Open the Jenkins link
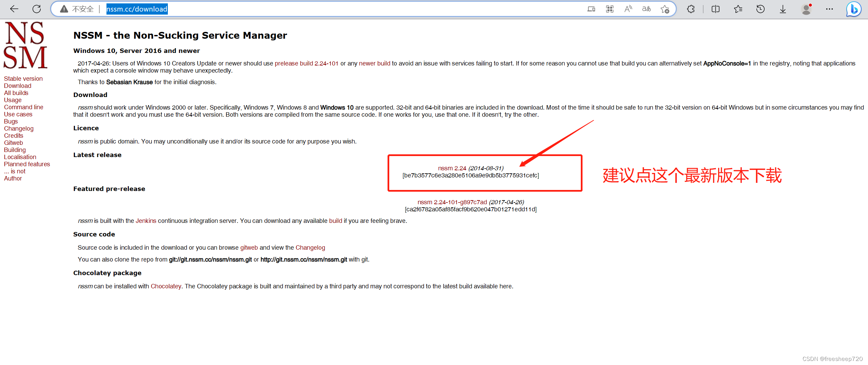 point(146,221)
